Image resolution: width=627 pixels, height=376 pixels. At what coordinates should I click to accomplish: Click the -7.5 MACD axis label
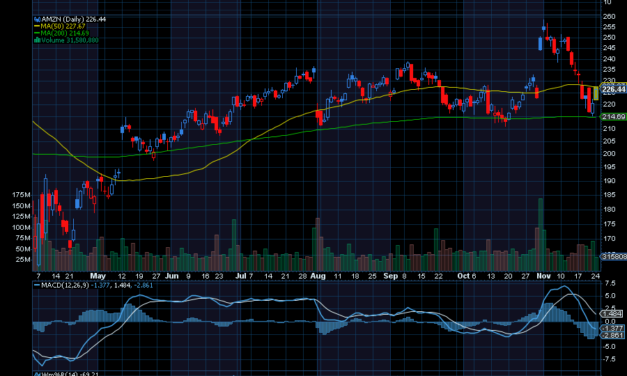(609, 359)
